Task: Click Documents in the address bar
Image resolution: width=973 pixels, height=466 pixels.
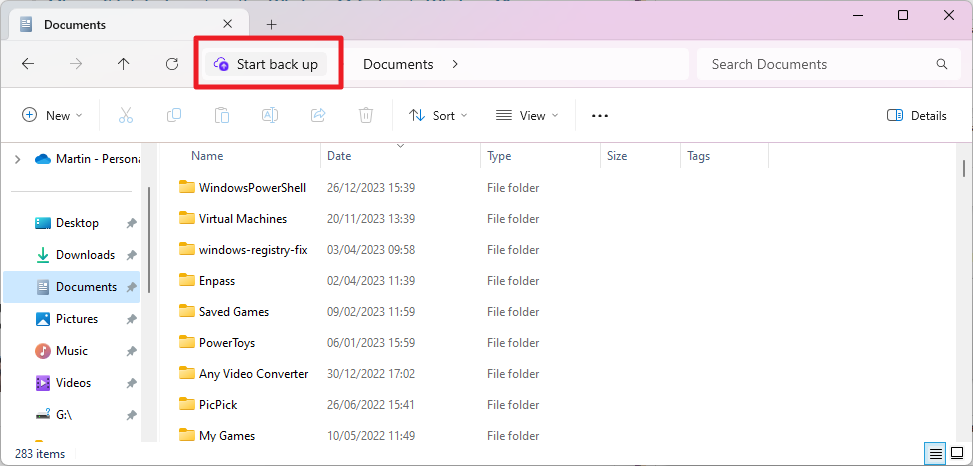Action: [x=398, y=64]
